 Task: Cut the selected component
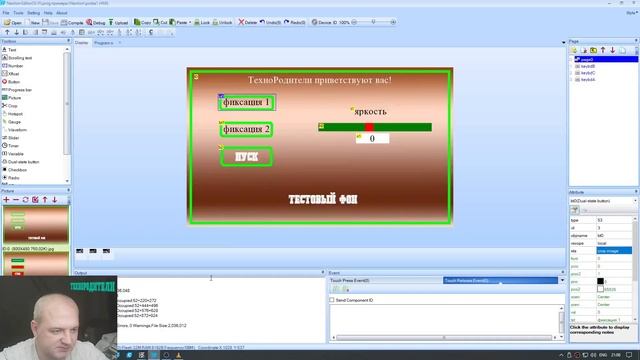(160, 22)
